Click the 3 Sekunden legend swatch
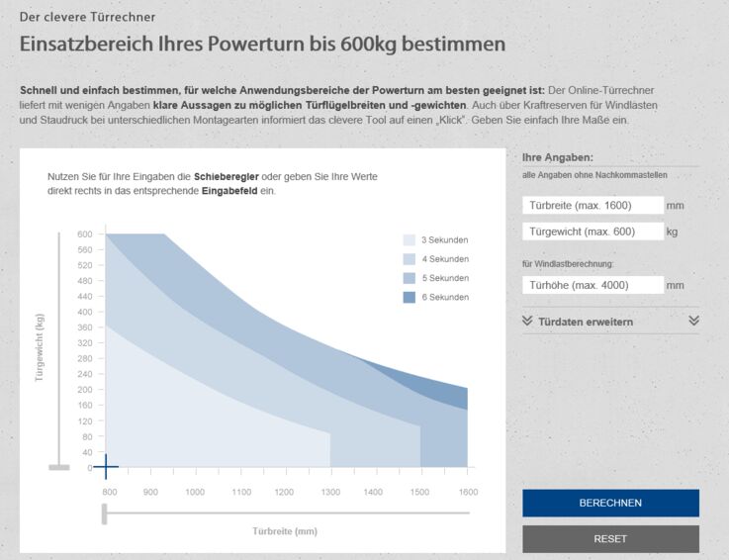 click(x=410, y=240)
